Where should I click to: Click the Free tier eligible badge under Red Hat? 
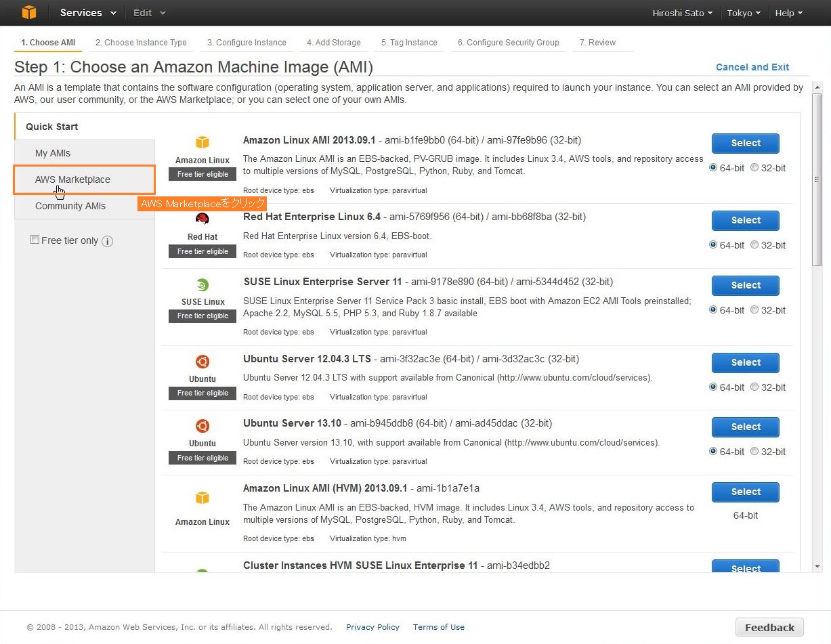point(203,251)
